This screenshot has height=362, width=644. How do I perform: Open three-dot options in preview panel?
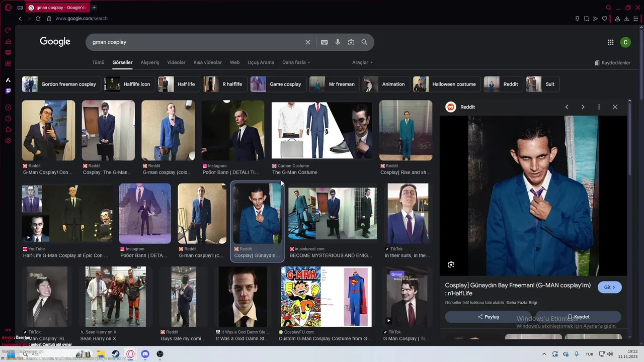pyautogui.click(x=599, y=107)
